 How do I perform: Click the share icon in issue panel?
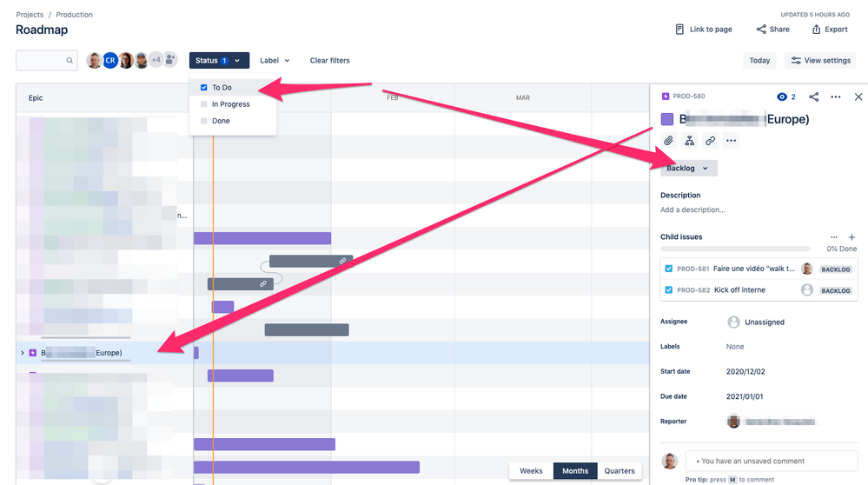pos(814,96)
